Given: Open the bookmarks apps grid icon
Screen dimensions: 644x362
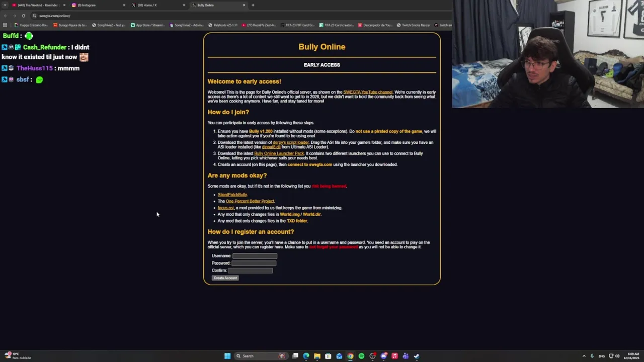Looking at the screenshot, I should click(x=6, y=25).
